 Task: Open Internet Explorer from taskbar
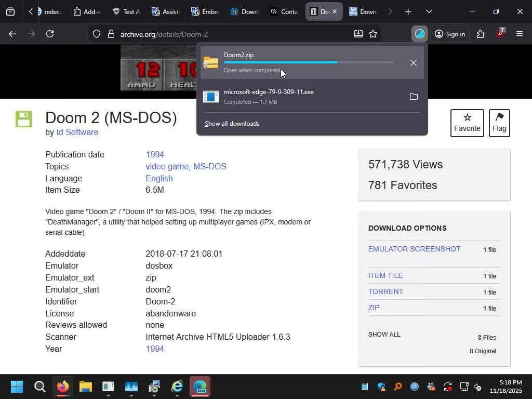coord(177,387)
